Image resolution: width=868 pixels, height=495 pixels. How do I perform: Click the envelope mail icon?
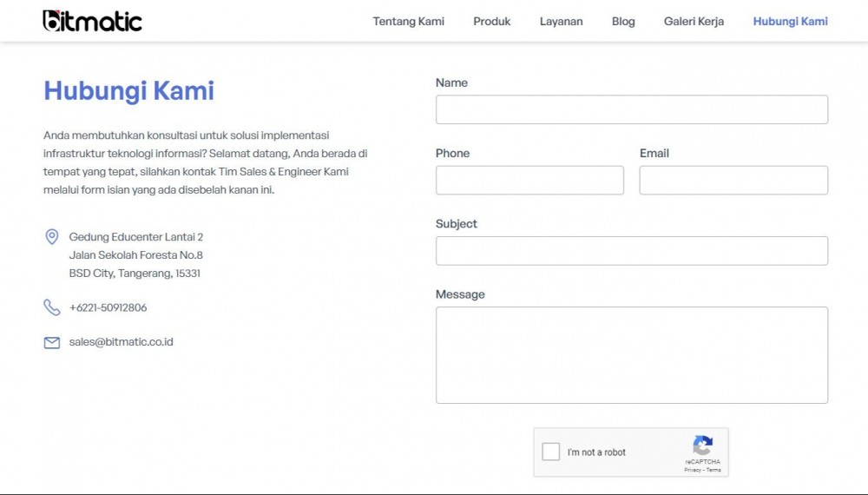(51, 343)
